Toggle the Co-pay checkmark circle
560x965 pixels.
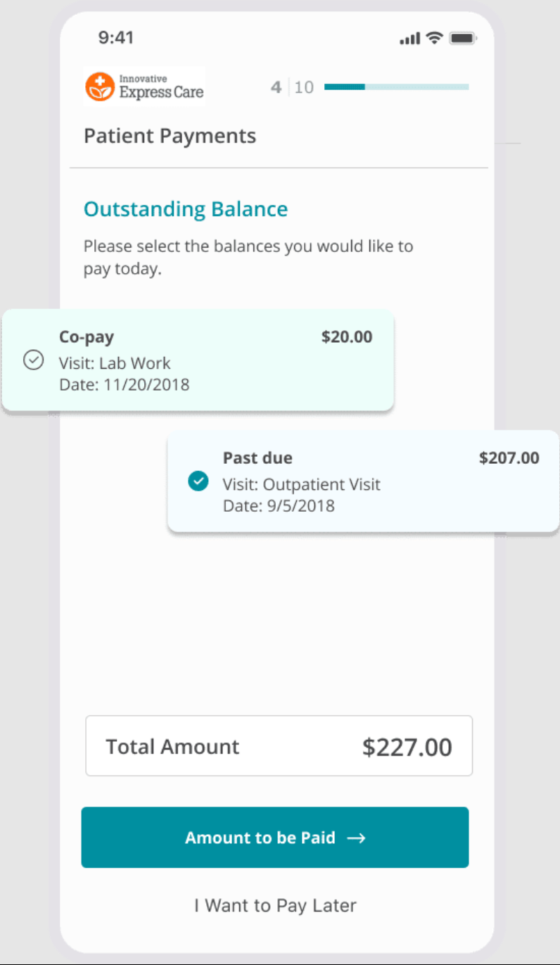33,360
